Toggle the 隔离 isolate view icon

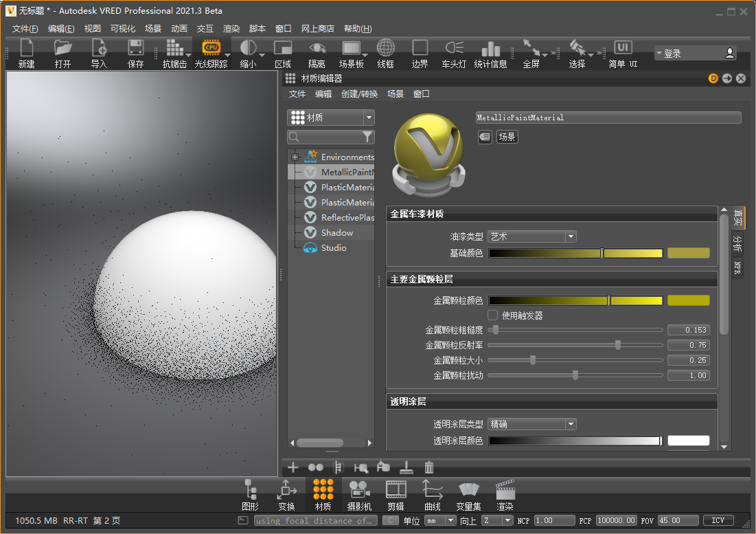click(317, 48)
